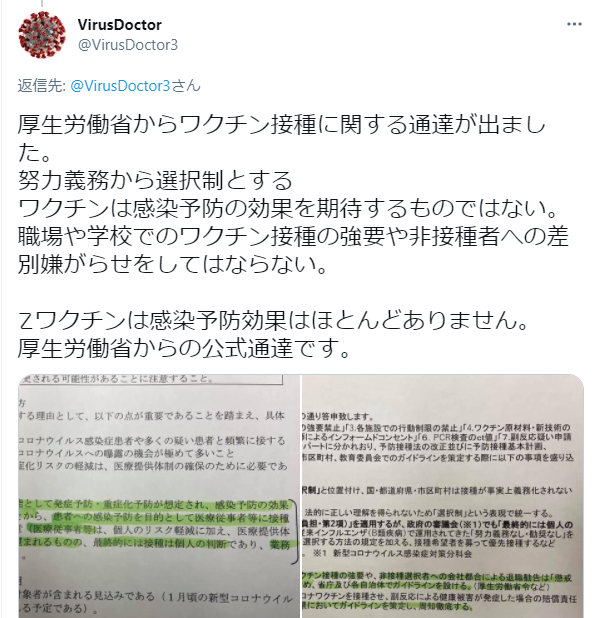
Task: Open the @VirusDoctor3 handle under the name
Action: click(x=128, y=45)
